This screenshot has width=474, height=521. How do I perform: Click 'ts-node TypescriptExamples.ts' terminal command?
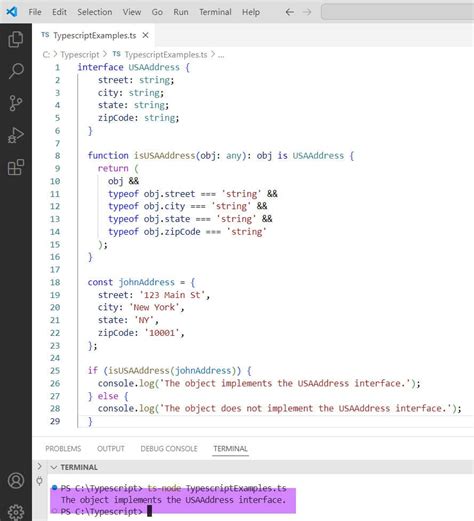(x=217, y=488)
